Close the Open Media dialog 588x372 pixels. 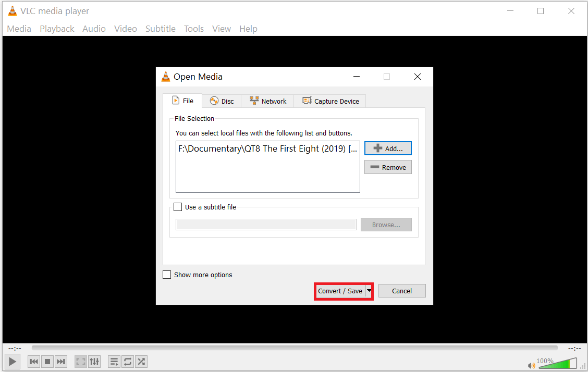[x=418, y=77]
